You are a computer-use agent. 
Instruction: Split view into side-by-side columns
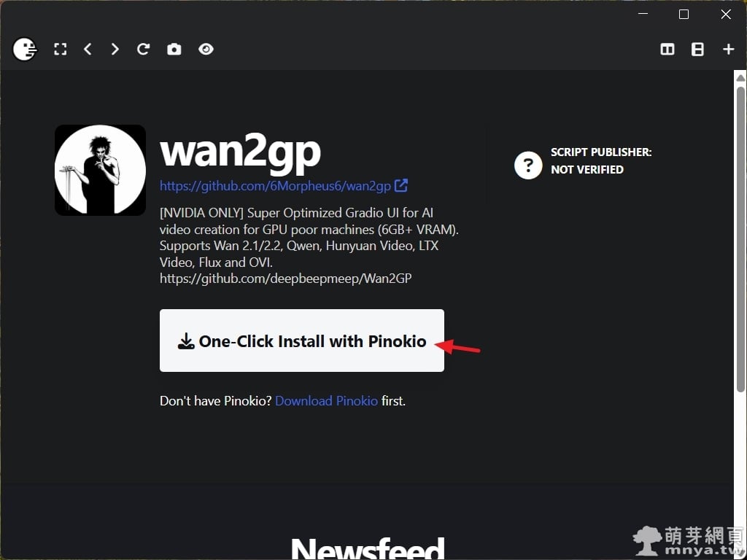667,49
